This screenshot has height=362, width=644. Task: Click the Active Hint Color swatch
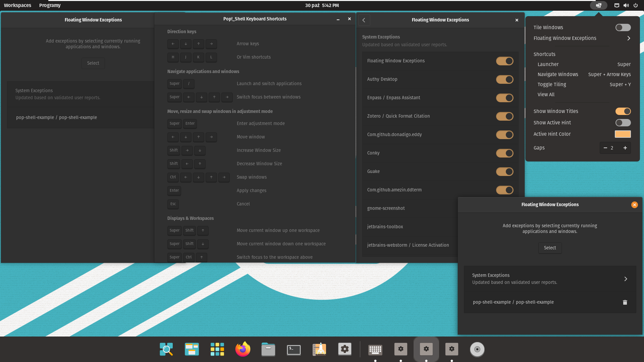click(623, 134)
